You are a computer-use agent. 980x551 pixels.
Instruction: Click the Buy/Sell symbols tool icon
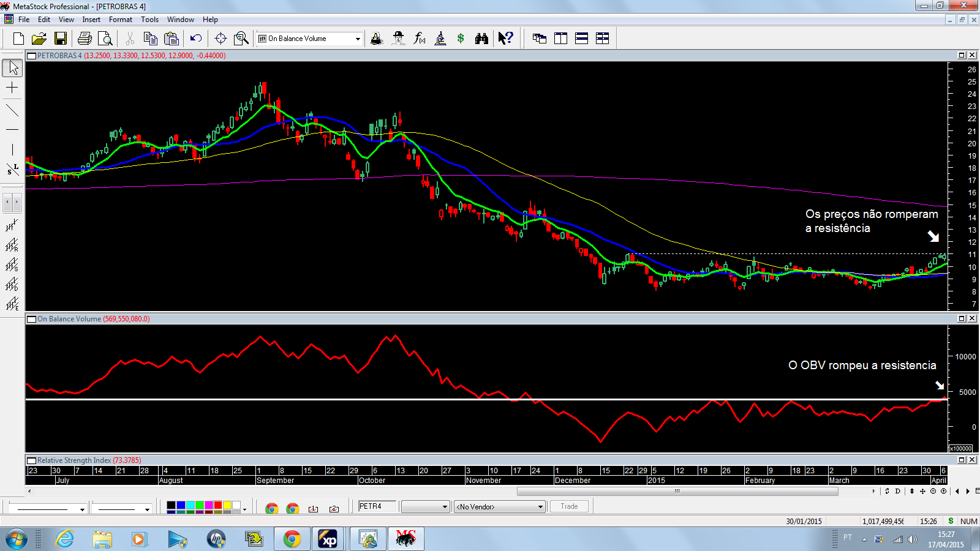pyautogui.click(x=12, y=170)
